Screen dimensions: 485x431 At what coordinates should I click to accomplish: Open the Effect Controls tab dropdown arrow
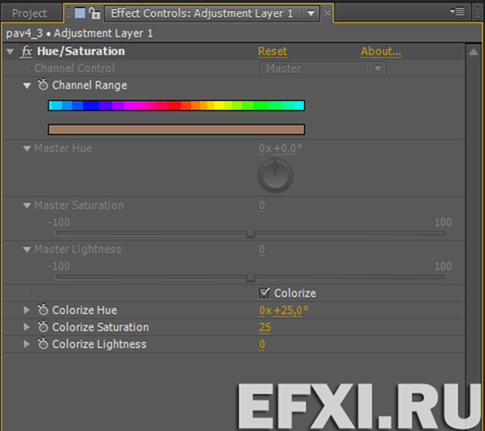311,14
